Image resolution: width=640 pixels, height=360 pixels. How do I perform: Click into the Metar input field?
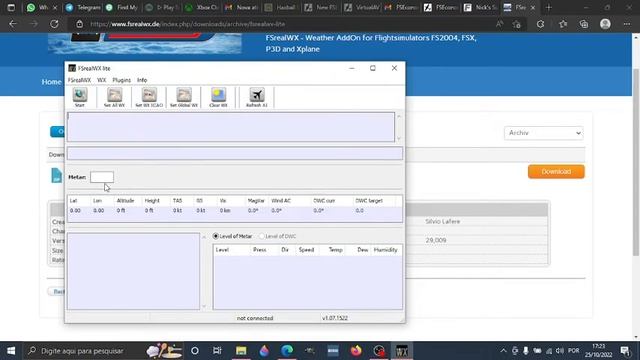[x=102, y=177]
